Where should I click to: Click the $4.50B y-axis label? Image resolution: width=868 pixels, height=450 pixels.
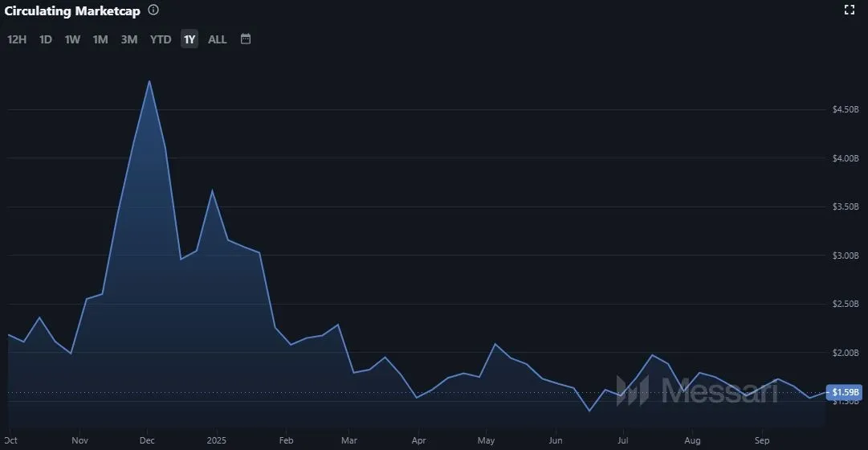tap(846, 109)
